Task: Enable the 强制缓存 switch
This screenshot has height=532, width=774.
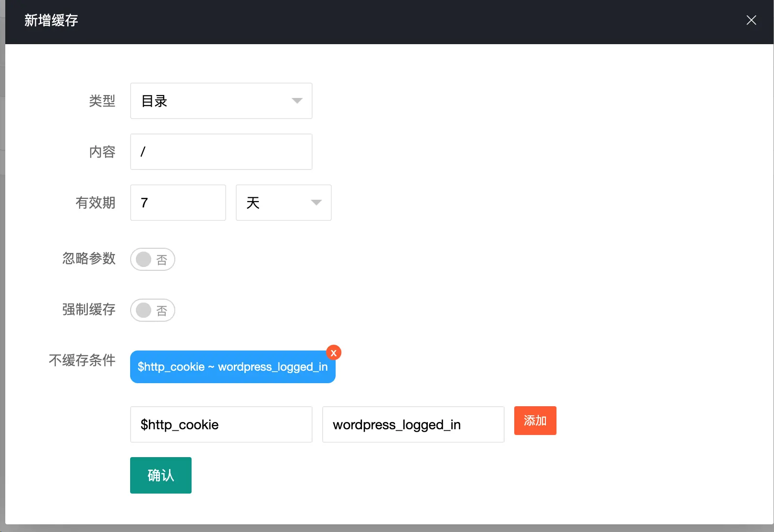Action: [x=152, y=310]
